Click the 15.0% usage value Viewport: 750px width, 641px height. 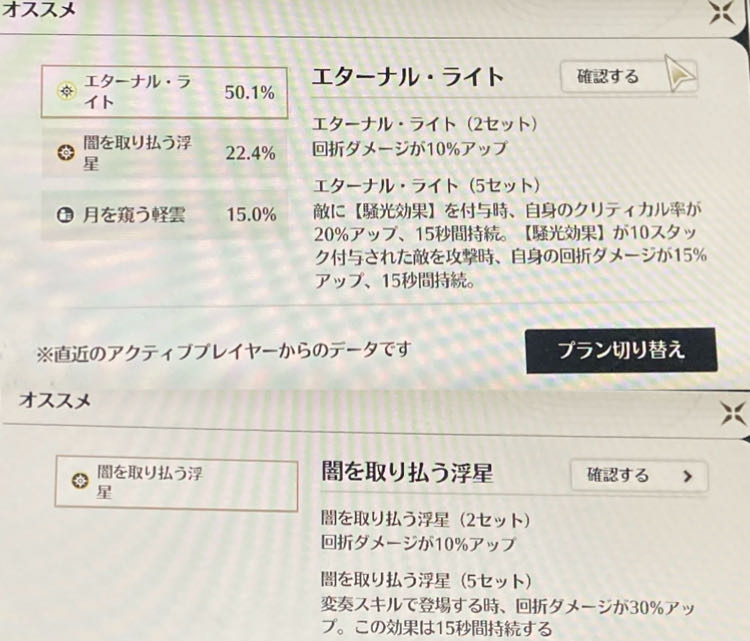click(251, 214)
